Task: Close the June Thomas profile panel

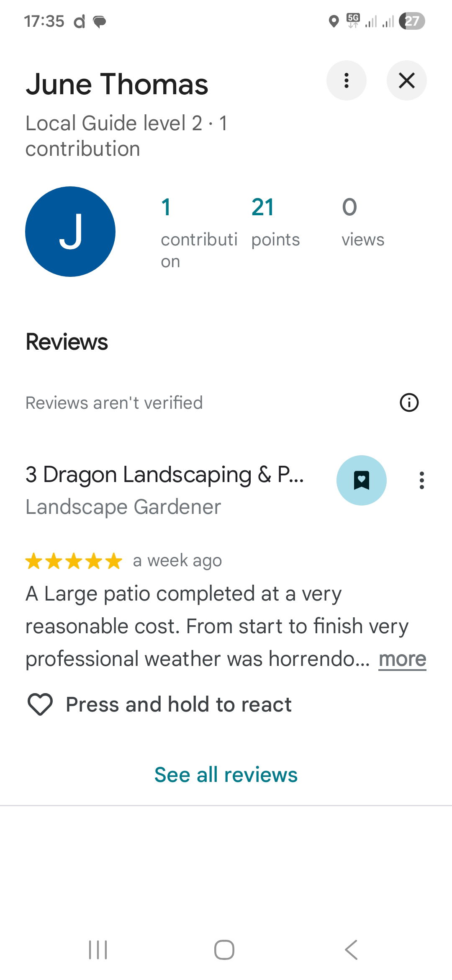Action: 406,80
